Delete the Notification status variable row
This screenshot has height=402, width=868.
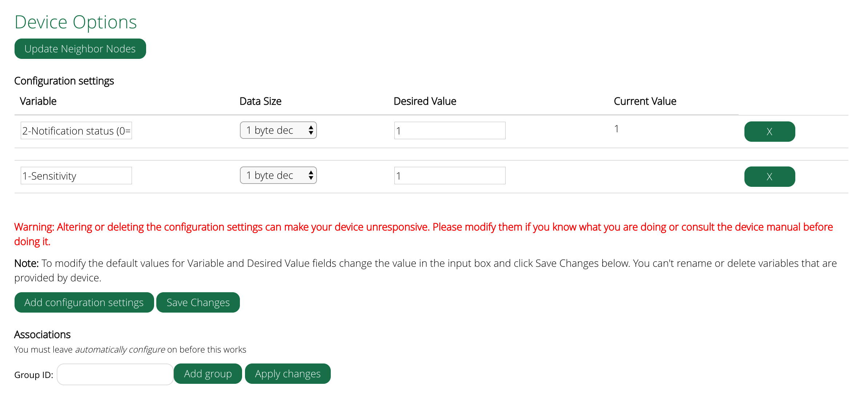[769, 132]
